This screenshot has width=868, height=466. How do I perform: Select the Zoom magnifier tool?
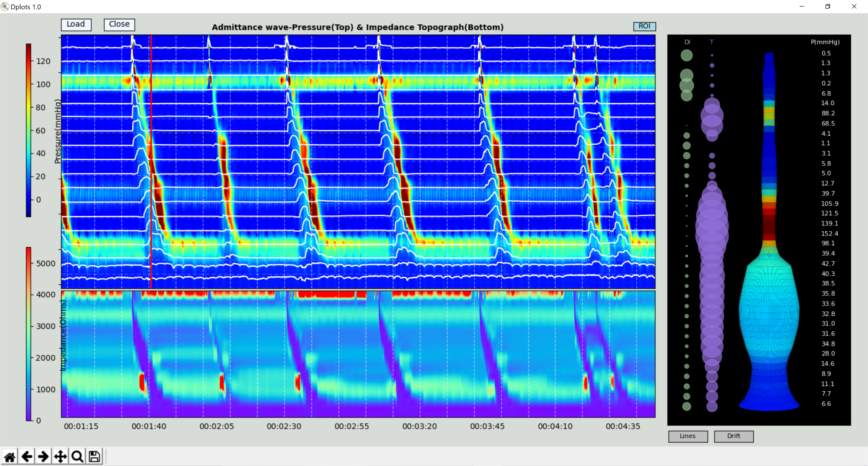(78, 457)
